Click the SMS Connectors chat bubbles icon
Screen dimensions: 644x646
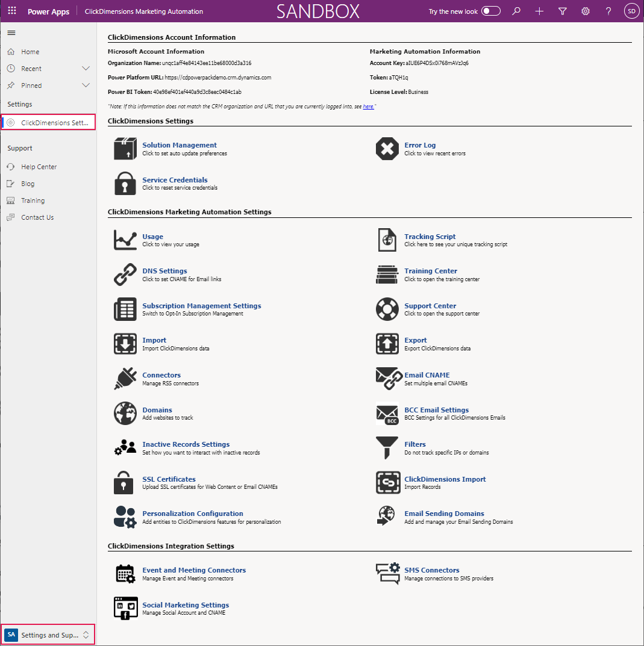(x=388, y=574)
